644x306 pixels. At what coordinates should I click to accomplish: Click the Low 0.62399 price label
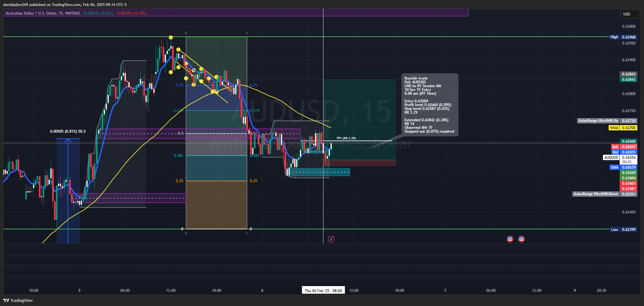point(623,229)
